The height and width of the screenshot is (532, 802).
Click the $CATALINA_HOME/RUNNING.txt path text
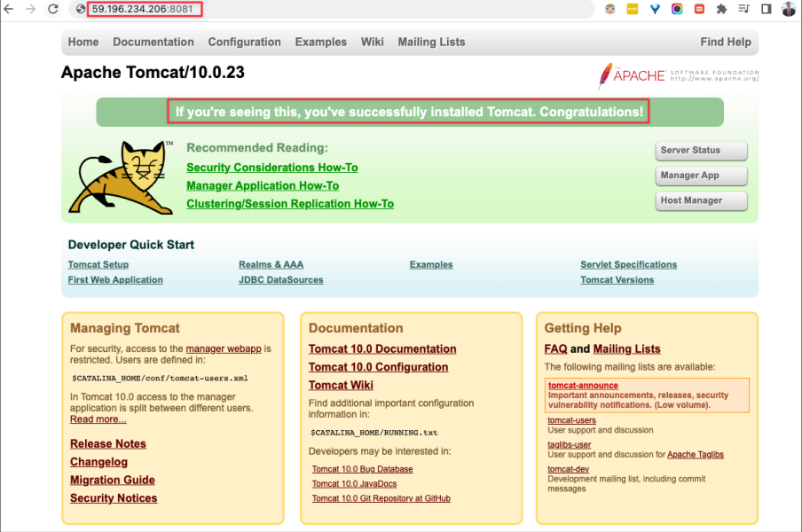374,433
